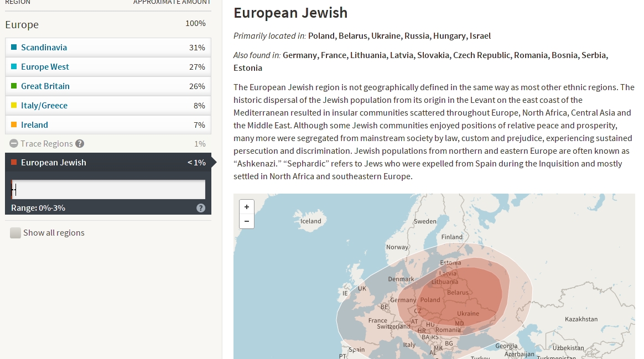This screenshot has width=644, height=359.
Task: Click the Range: 0%-3% text
Action: [x=38, y=208]
